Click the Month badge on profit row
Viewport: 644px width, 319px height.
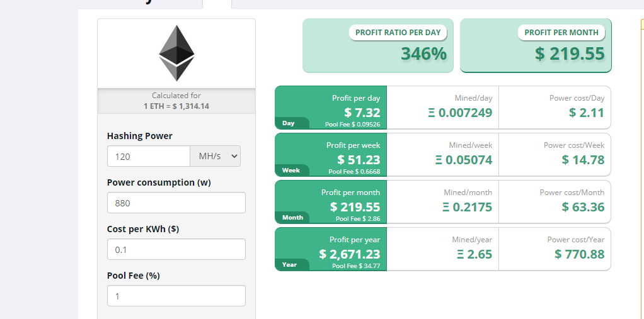pos(292,218)
